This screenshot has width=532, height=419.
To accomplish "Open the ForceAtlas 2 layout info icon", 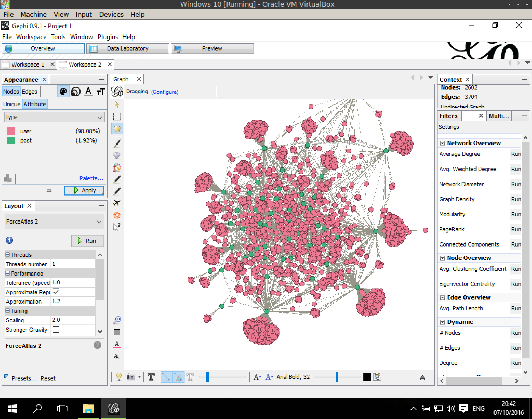I will coord(9,240).
